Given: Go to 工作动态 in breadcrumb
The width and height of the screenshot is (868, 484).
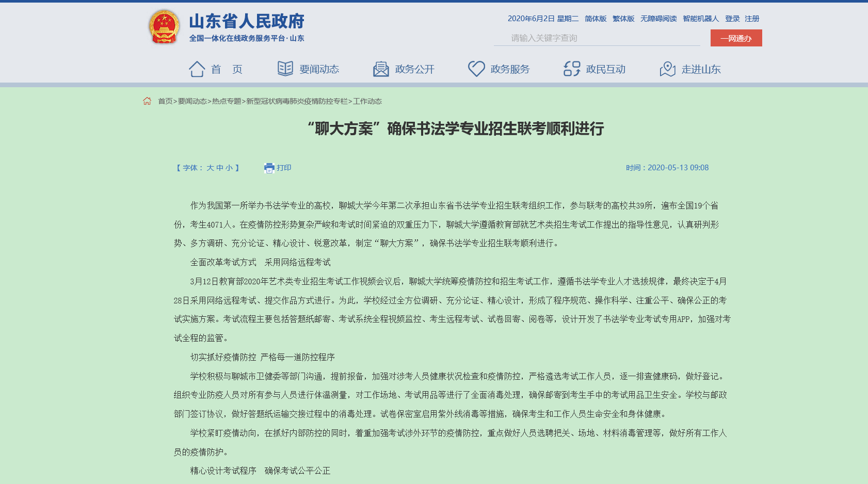Looking at the screenshot, I should pos(367,101).
